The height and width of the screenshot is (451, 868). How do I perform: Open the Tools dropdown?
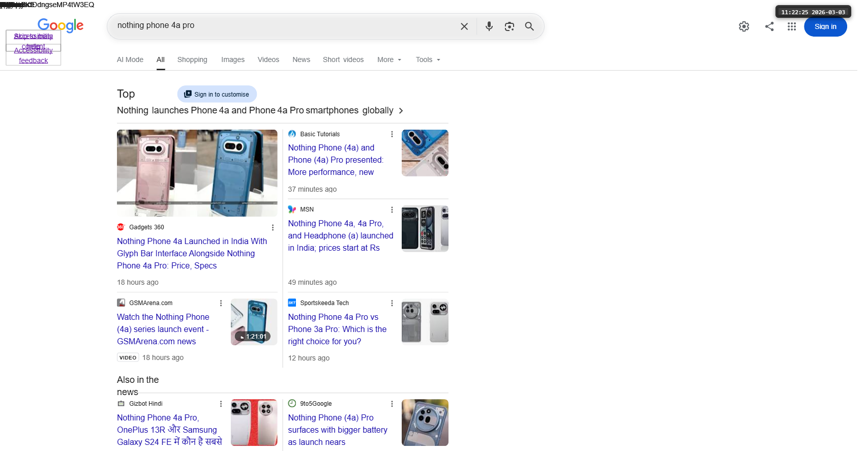[428, 60]
